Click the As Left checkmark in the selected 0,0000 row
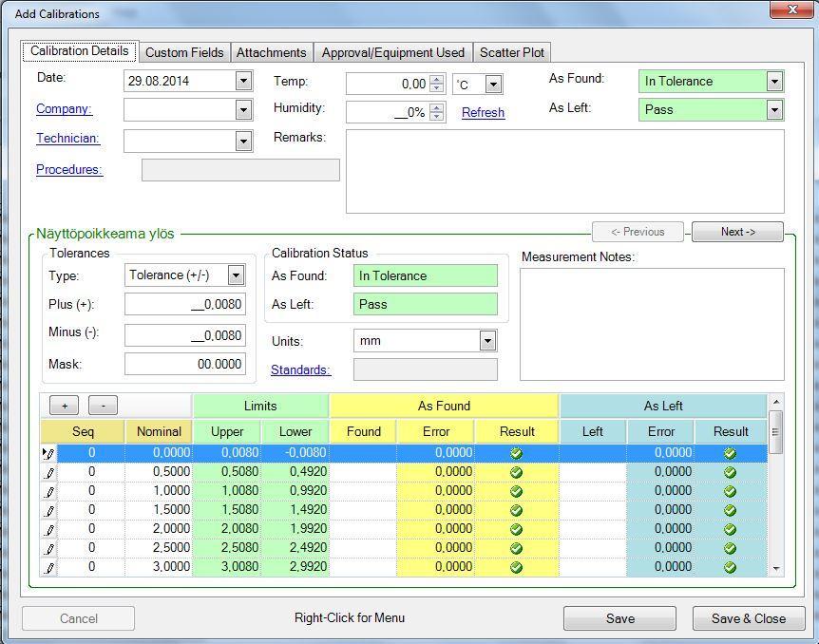 [x=731, y=453]
